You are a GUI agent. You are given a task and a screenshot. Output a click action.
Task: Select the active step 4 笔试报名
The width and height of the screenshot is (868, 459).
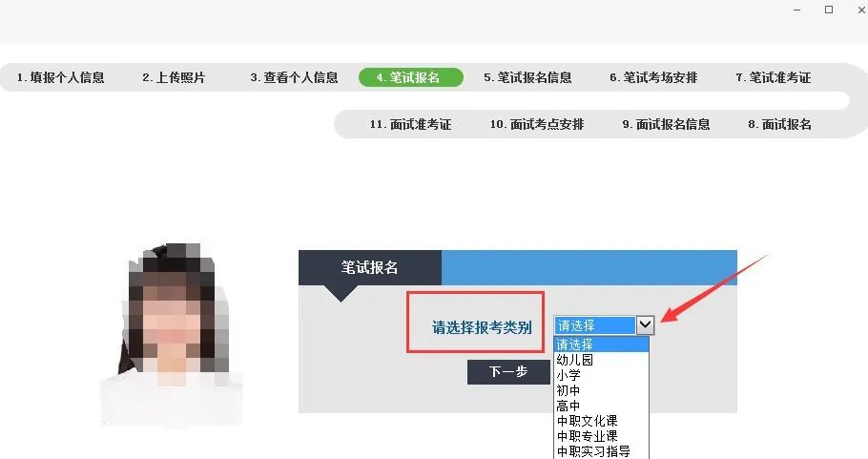click(411, 77)
